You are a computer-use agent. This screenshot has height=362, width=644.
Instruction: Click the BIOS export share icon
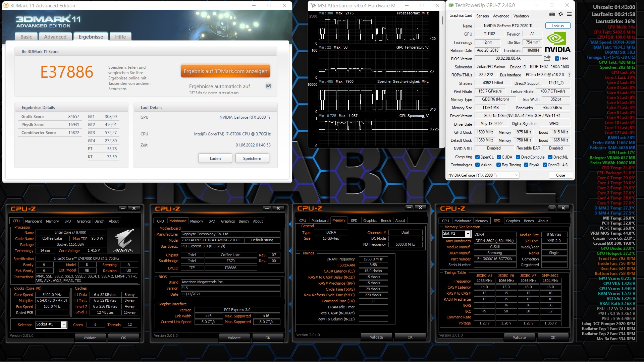(x=547, y=58)
